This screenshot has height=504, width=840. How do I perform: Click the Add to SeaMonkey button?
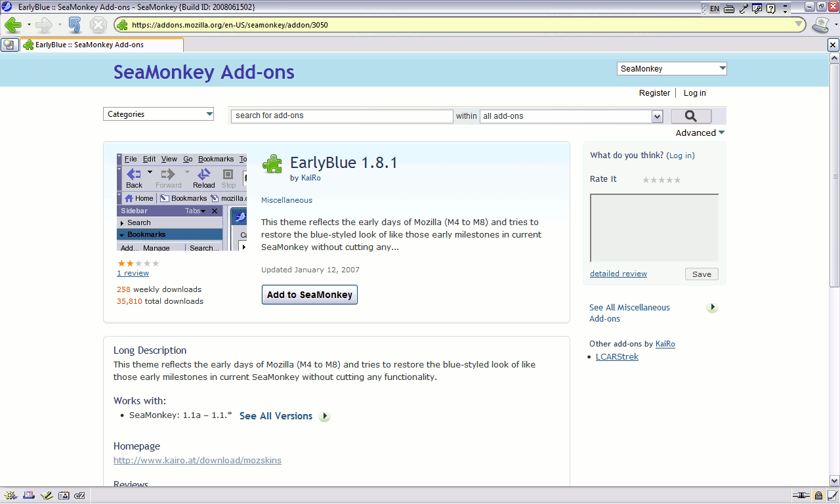[x=310, y=295]
